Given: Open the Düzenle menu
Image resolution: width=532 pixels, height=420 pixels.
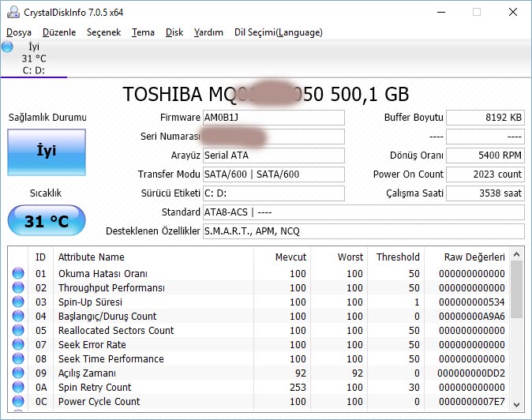Looking at the screenshot, I should (59, 32).
